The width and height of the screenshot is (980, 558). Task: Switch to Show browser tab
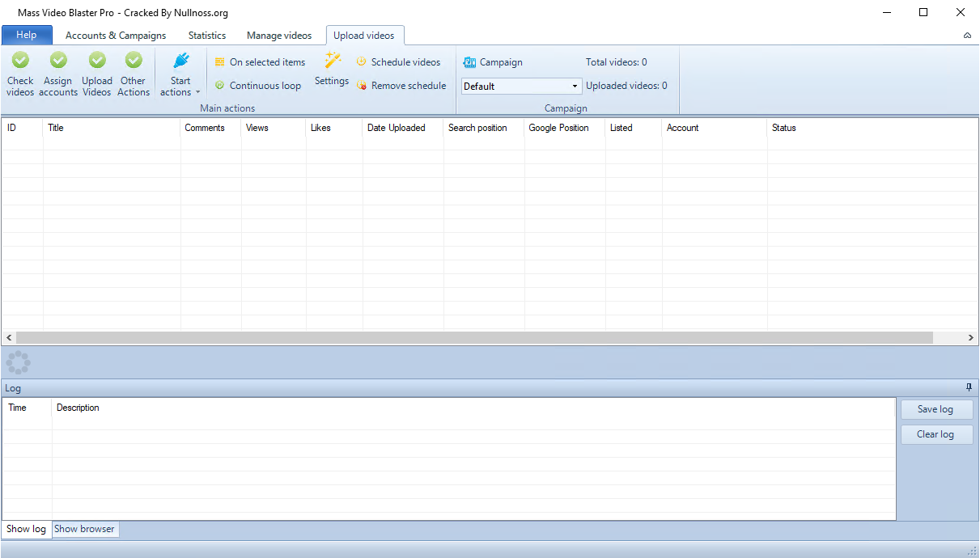click(85, 529)
